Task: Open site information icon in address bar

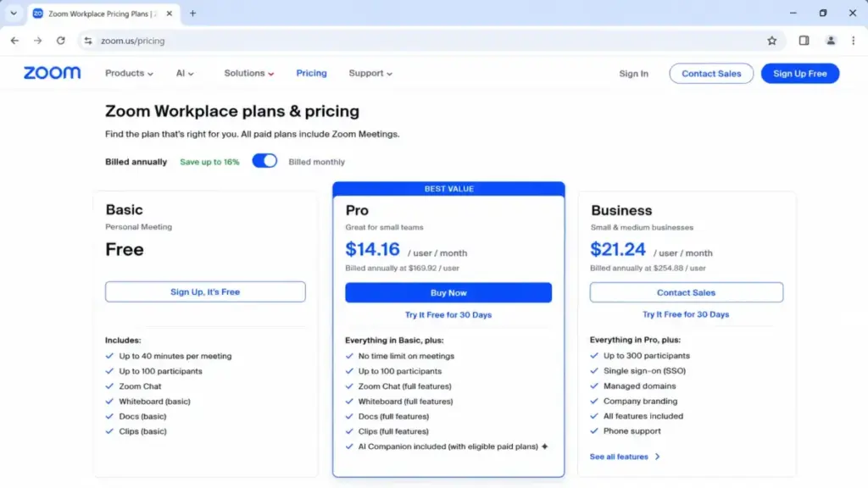Action: [x=88, y=41]
